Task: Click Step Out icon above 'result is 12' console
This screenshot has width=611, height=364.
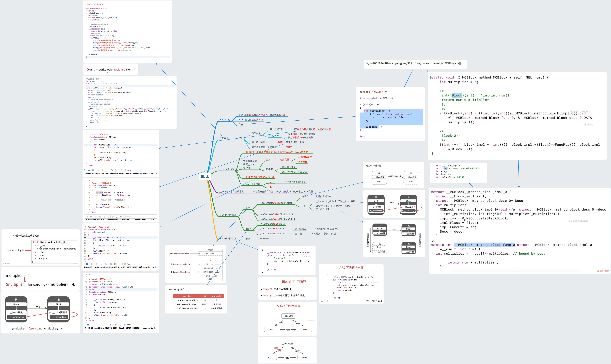Action: (107, 170)
